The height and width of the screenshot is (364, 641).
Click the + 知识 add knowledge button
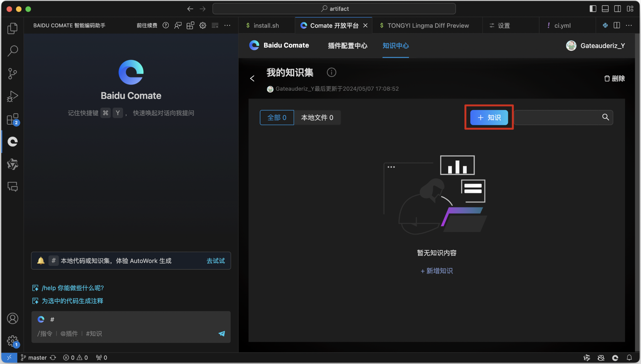pyautogui.click(x=489, y=117)
